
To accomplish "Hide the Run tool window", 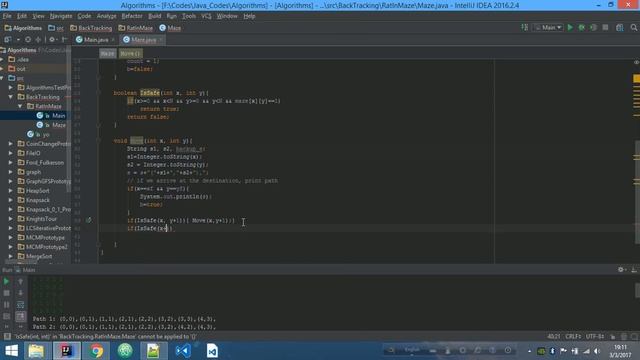I will point(633,270).
